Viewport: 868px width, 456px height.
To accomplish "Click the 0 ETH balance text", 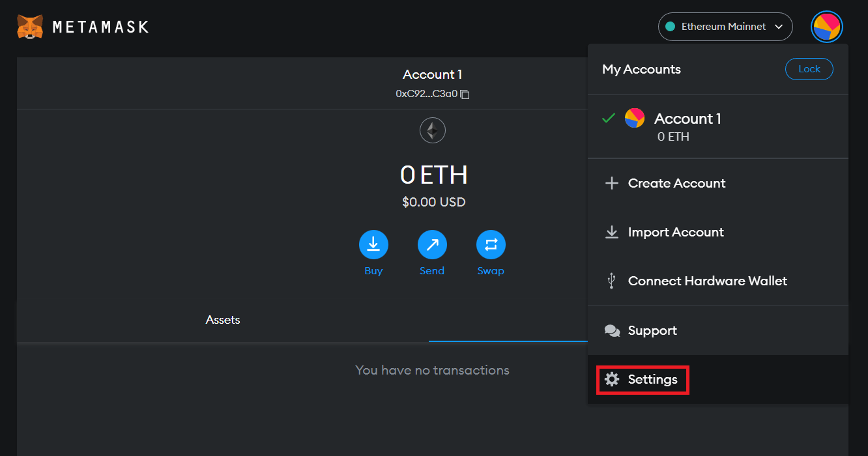I will [x=433, y=175].
